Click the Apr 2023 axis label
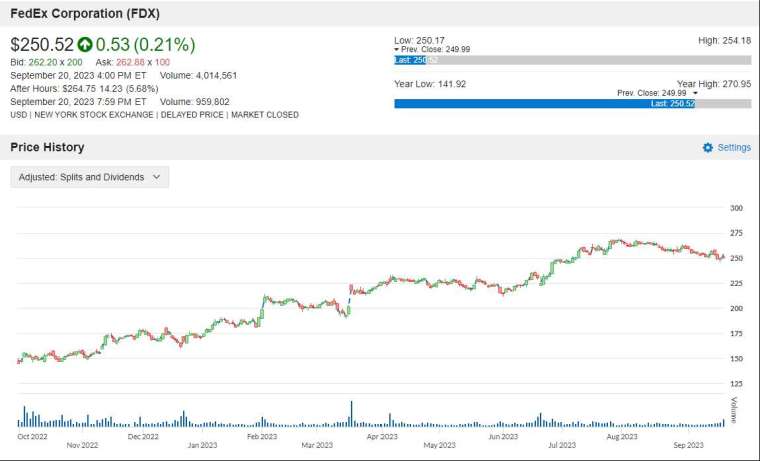The image size is (760, 461). coord(382,436)
